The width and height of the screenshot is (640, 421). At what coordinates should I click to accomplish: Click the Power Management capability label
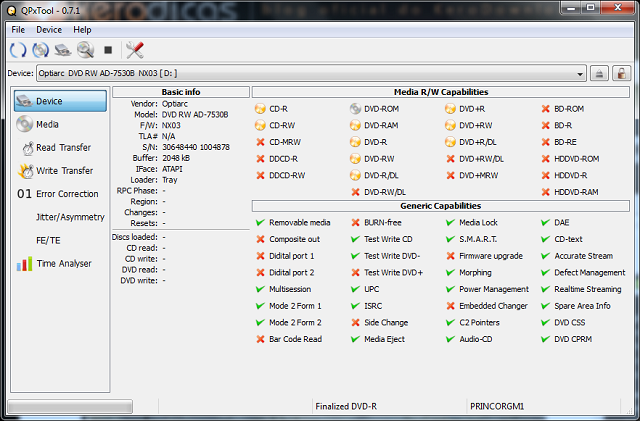pyautogui.click(x=494, y=289)
